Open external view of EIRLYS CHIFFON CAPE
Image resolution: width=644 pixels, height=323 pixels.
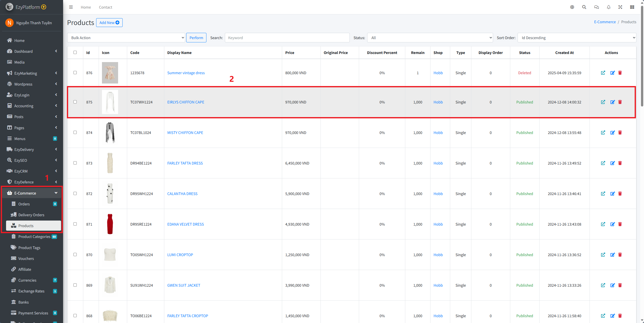pyautogui.click(x=603, y=102)
